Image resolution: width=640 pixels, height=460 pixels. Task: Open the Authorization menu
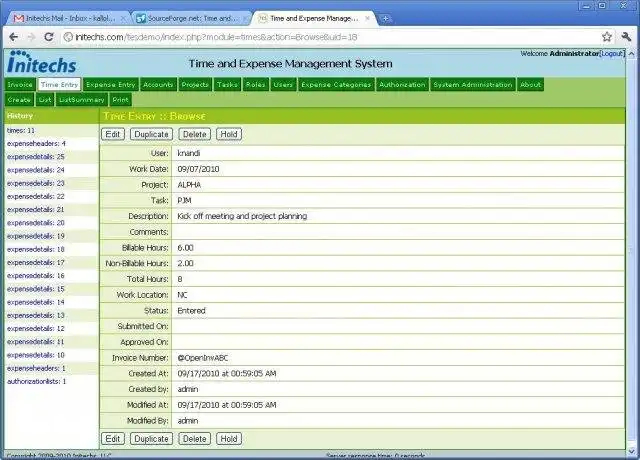(402, 84)
